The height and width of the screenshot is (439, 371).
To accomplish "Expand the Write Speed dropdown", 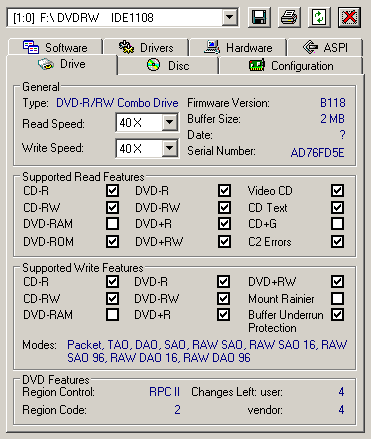I will pos(170,148).
